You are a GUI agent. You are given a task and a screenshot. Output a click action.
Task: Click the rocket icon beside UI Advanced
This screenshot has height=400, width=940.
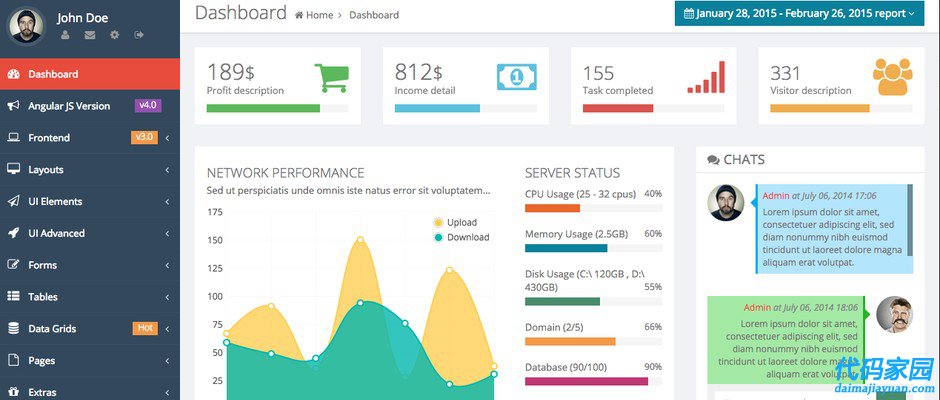(x=13, y=233)
